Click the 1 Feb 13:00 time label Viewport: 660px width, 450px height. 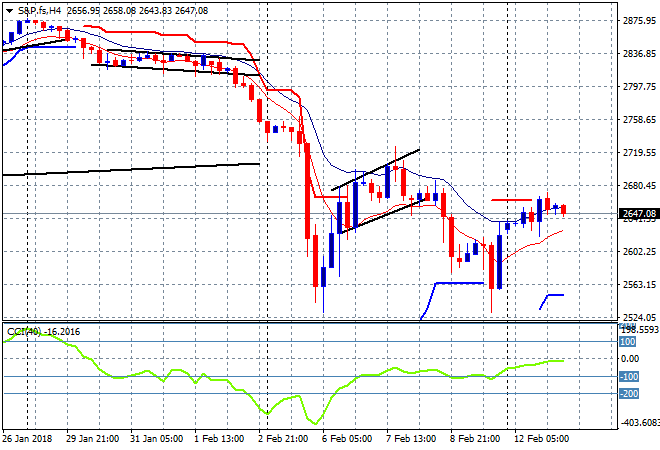(219, 439)
